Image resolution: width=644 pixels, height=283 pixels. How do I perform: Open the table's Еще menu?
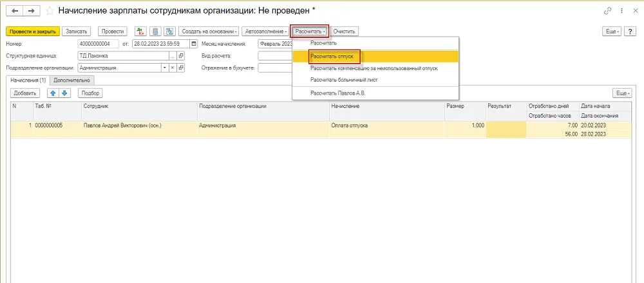[x=622, y=93]
